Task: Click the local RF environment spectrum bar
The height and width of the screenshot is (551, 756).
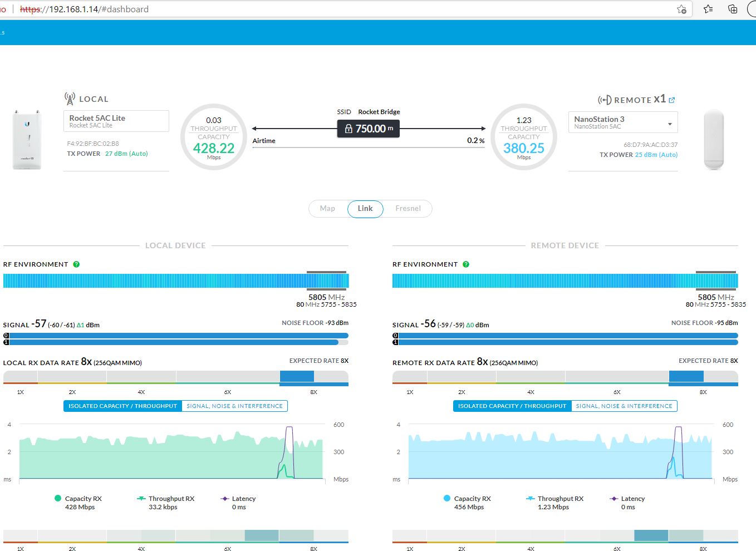Action: click(x=176, y=281)
